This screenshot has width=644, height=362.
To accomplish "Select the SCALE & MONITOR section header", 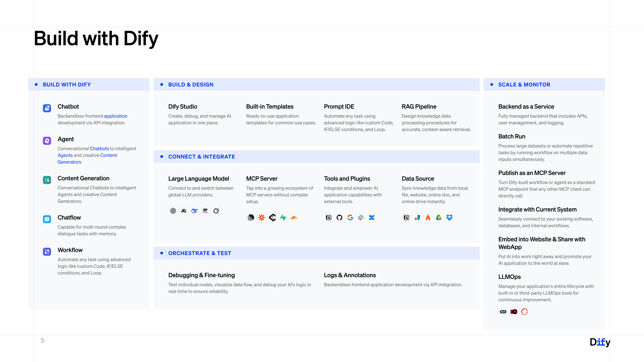I will pyautogui.click(x=524, y=85).
